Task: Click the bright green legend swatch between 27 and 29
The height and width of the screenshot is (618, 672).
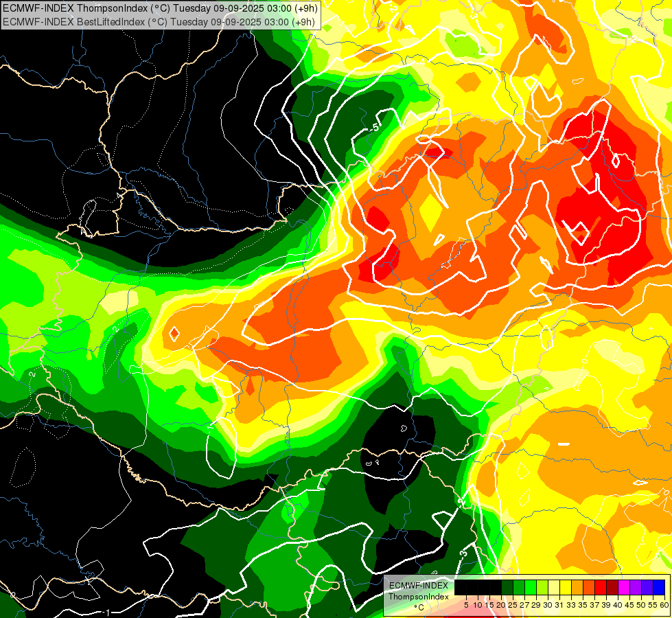Action: point(531,587)
